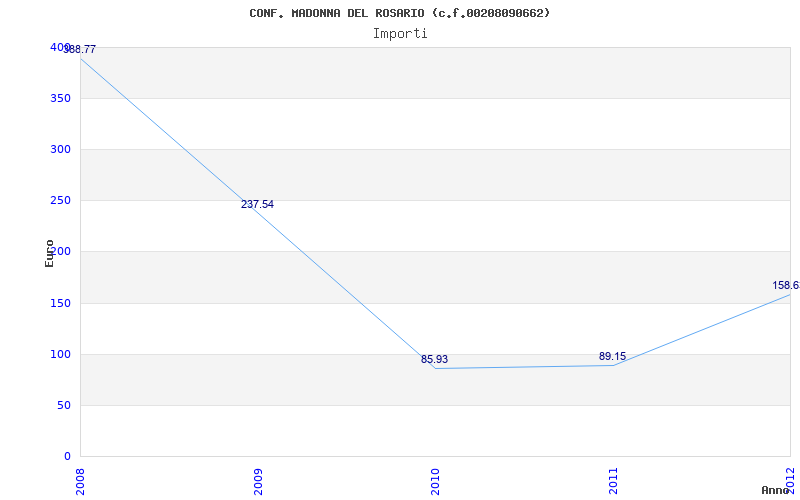Select the 89.15 data label
The height and width of the screenshot is (500, 800).
[x=612, y=356]
